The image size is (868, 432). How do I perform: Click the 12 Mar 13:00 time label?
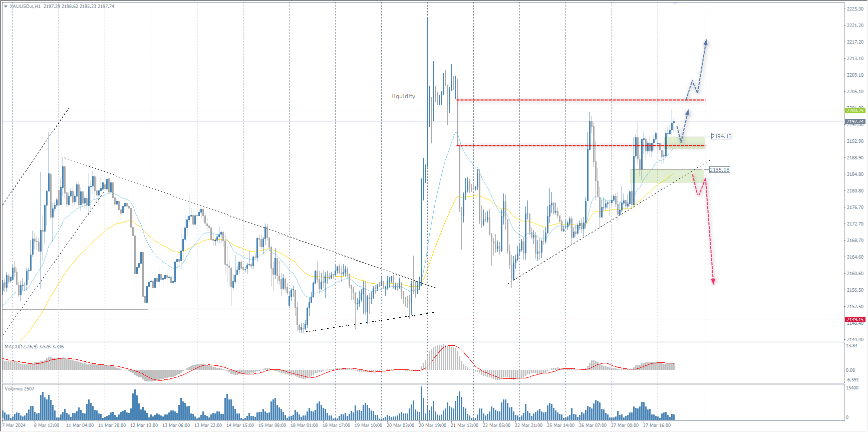click(x=144, y=425)
